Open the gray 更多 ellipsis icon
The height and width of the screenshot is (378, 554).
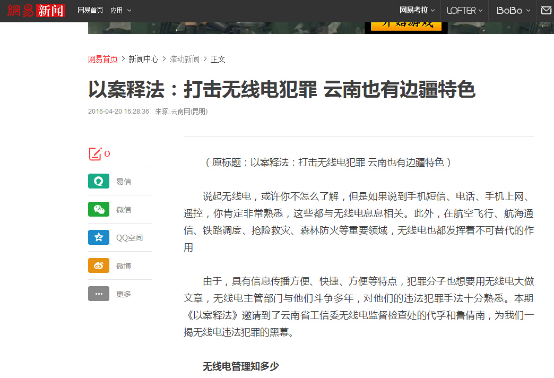[99, 294]
